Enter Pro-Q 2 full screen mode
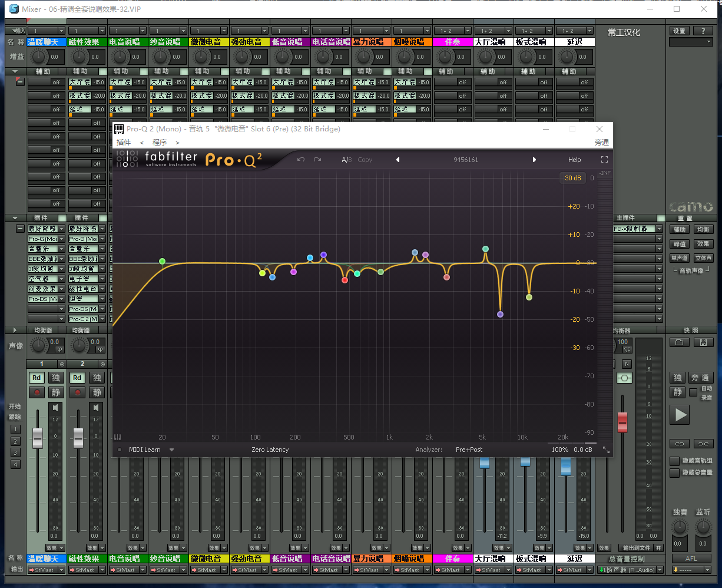This screenshot has height=588, width=722. point(604,160)
